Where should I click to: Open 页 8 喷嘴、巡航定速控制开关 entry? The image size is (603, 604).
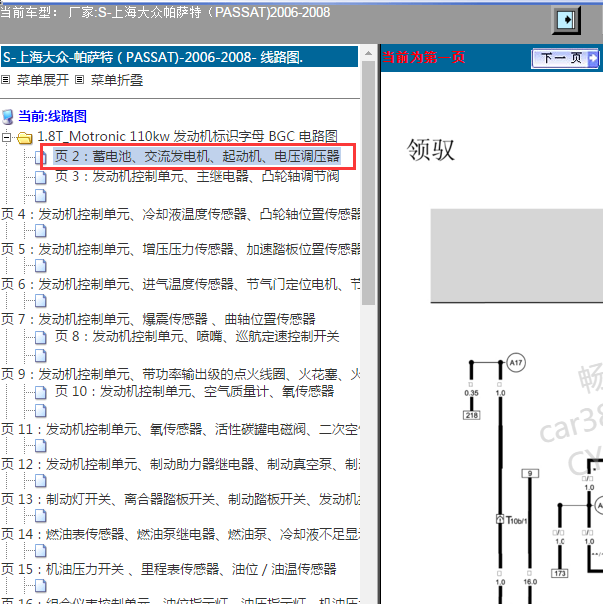pos(197,336)
